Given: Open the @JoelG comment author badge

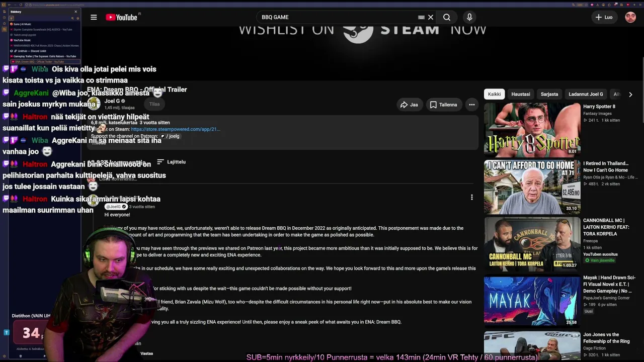Looking at the screenshot, I should pos(116,207).
